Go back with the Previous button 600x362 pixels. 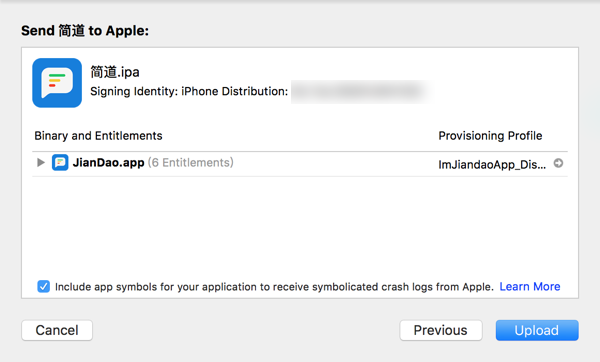tap(441, 330)
